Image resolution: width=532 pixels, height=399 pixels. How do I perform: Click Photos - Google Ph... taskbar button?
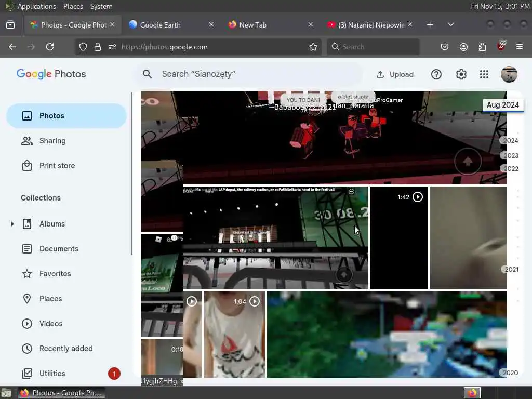[x=61, y=393]
